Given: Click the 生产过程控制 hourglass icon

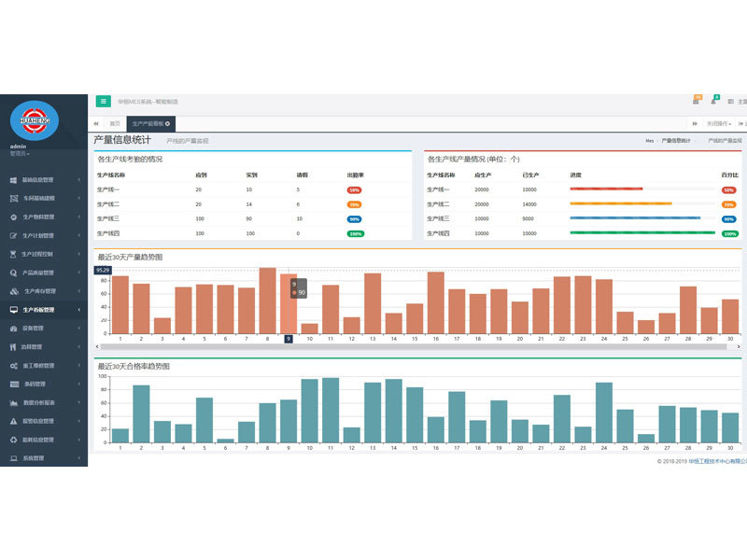Looking at the screenshot, I should pos(13,254).
